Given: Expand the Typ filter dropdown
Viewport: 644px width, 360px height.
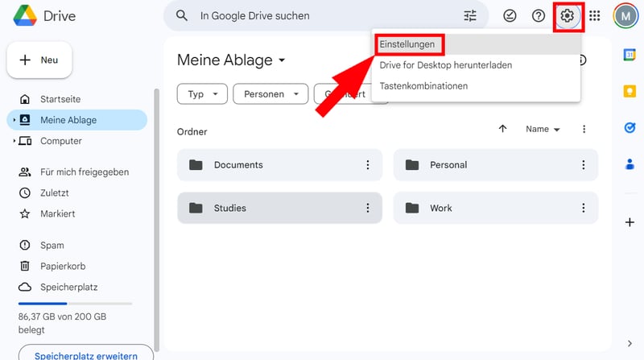Looking at the screenshot, I should point(202,94).
